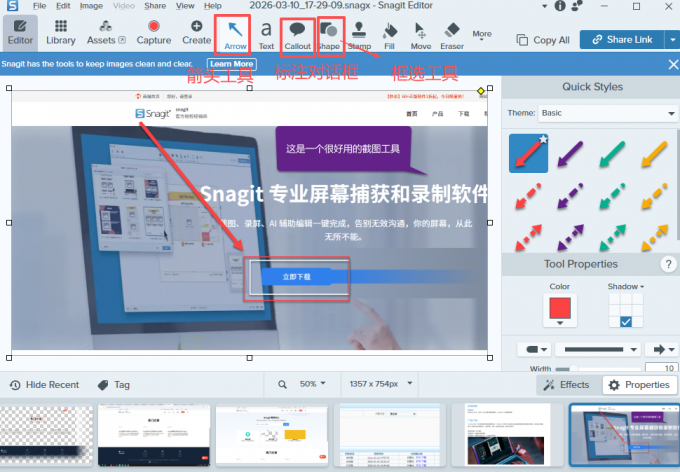The width and height of the screenshot is (680, 472).
Task: Choose the solid purple arrow quick style
Action: pos(570,154)
